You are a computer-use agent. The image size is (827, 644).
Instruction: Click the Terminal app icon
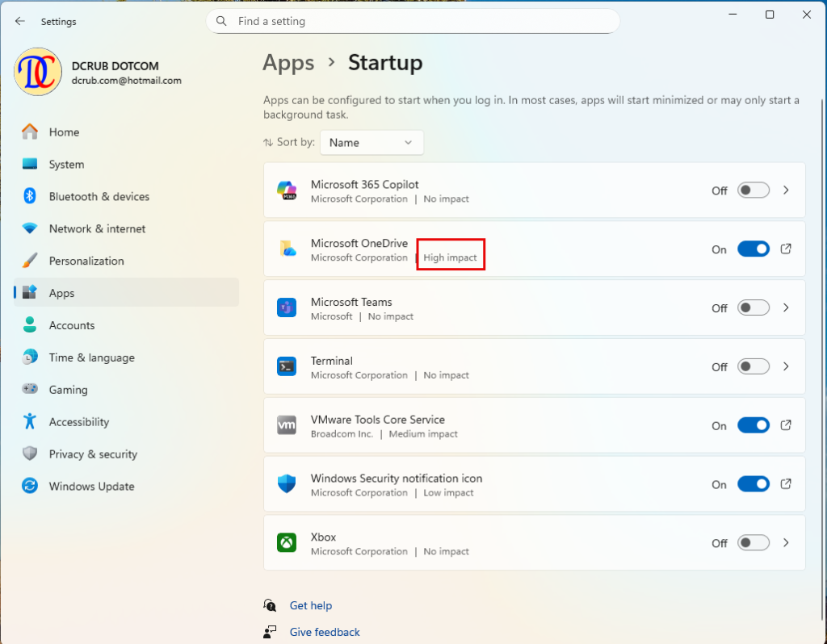pos(287,366)
